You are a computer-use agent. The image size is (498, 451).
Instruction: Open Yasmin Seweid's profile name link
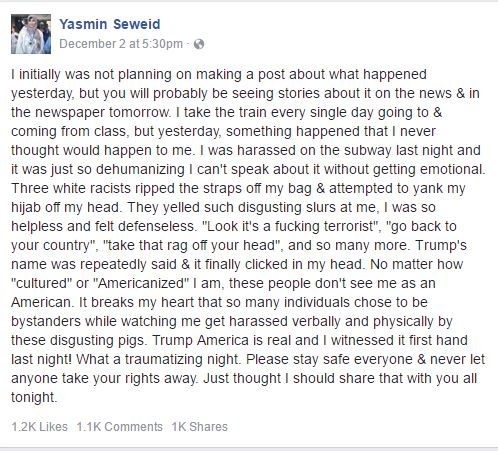click(x=110, y=24)
